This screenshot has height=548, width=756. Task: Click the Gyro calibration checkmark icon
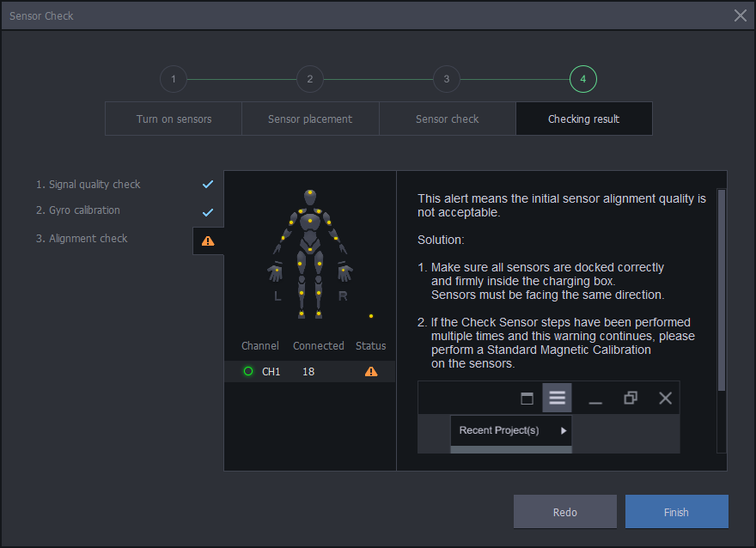click(208, 212)
